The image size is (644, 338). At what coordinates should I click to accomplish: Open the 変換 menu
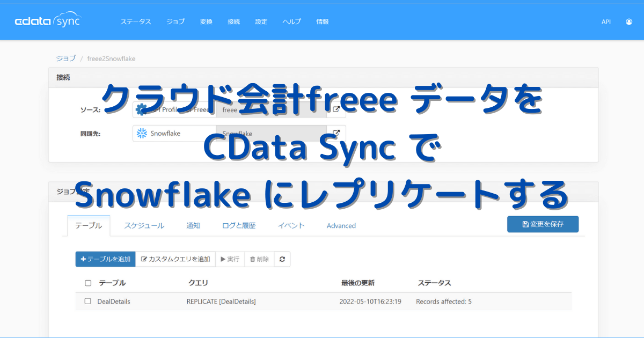(x=206, y=22)
